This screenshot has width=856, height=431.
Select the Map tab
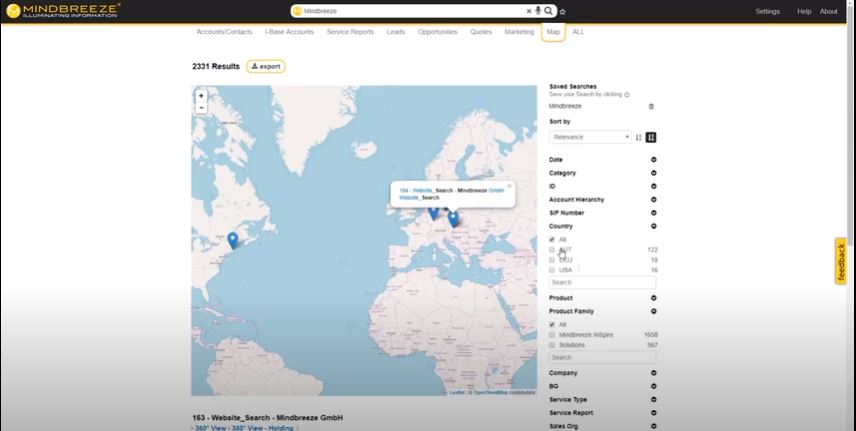(553, 32)
